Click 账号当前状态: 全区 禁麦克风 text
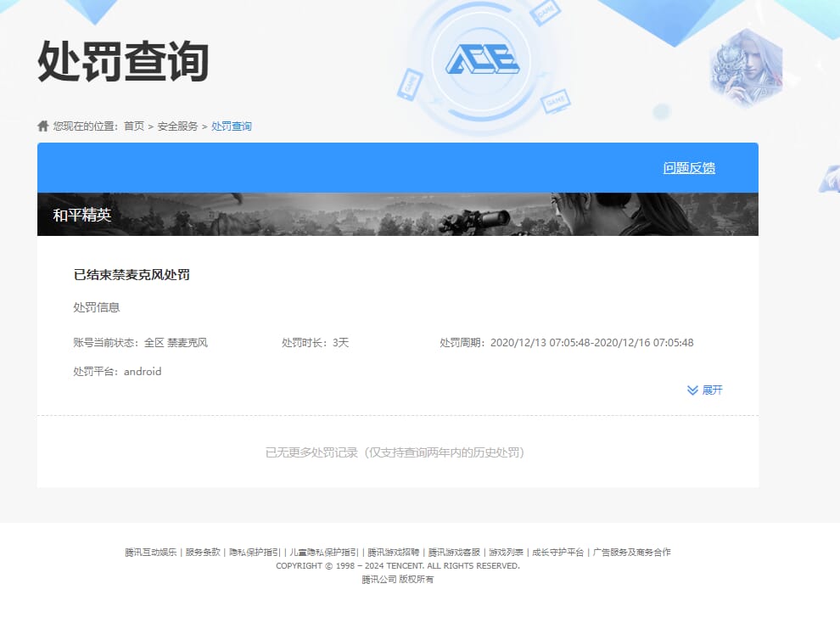 point(140,343)
